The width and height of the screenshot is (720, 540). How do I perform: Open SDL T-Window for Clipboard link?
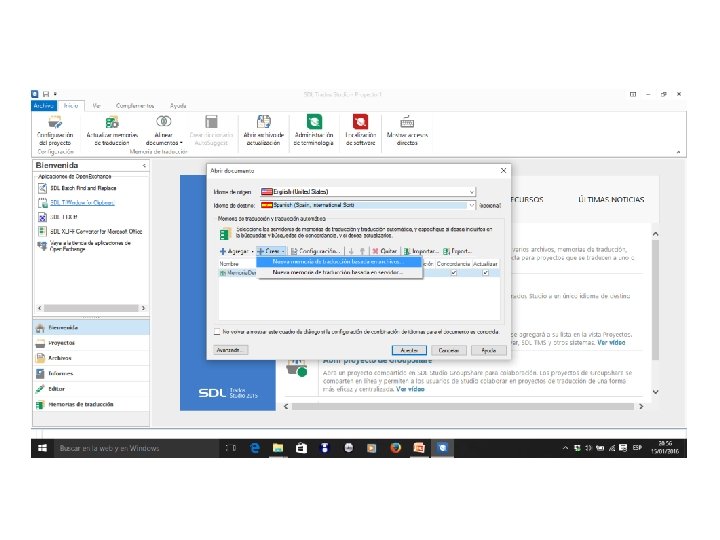coord(82,202)
